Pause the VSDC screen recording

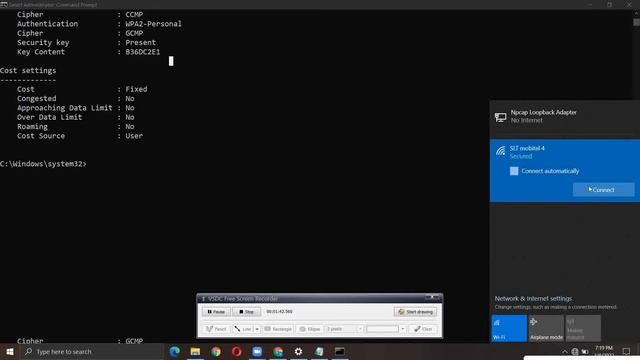click(216, 311)
